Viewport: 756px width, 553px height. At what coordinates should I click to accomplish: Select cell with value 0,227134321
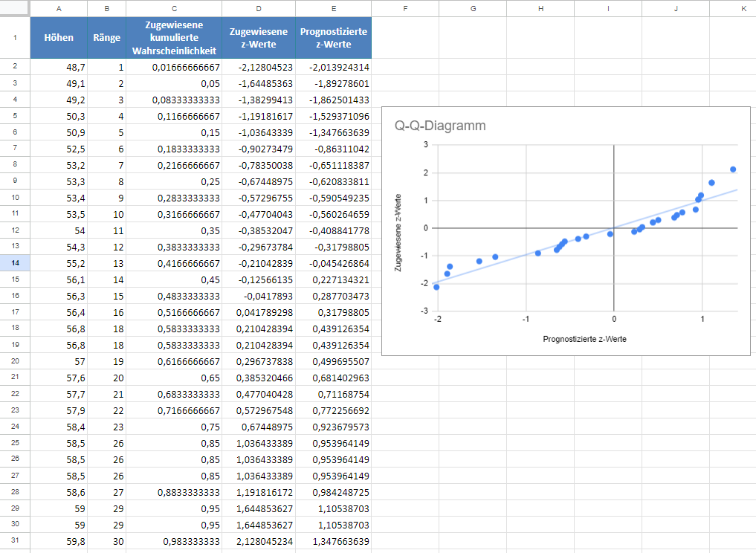tap(334, 280)
